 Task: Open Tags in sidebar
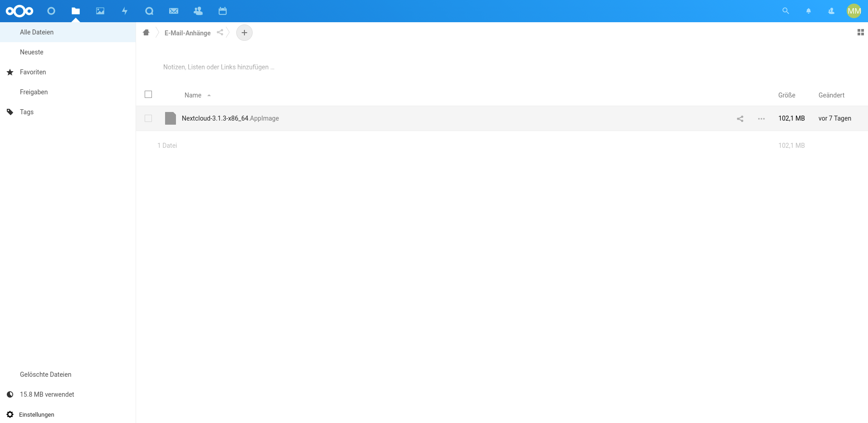point(68,112)
